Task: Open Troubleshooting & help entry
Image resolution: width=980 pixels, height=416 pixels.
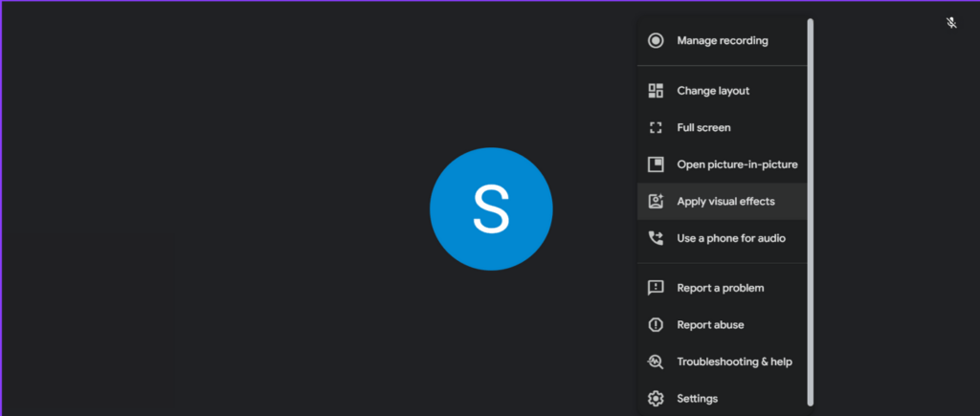Action: (x=722, y=361)
